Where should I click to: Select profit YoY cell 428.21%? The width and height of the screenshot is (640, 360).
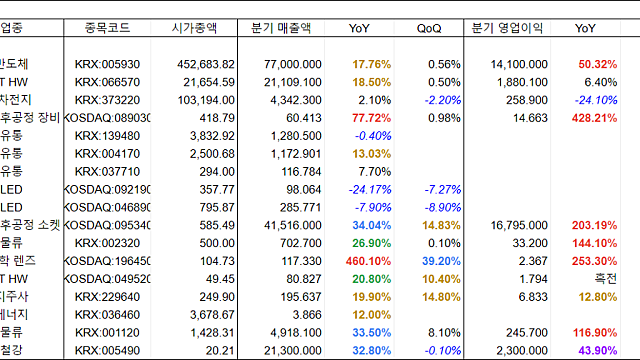(594, 118)
